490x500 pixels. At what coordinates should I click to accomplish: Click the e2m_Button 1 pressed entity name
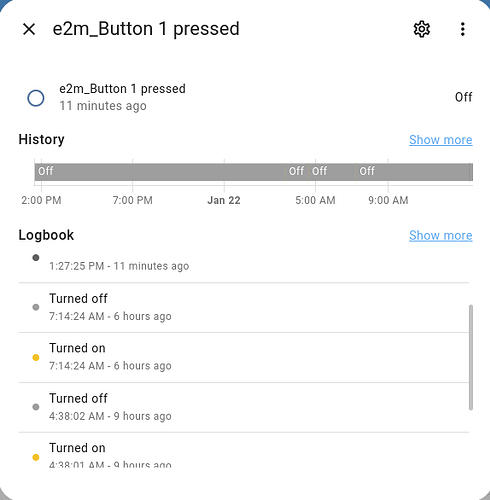pos(122,89)
